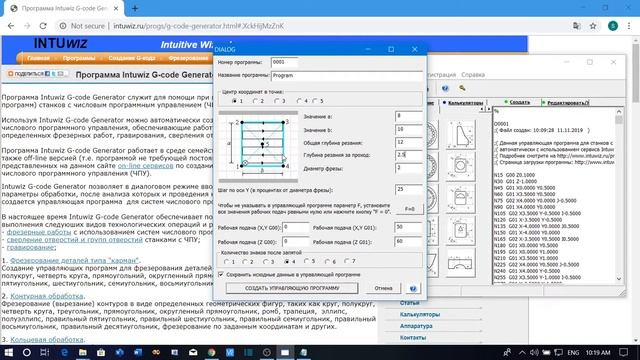Reload the intuwiz.ru page
This screenshot has height=360, width=640.
(x=43, y=26)
